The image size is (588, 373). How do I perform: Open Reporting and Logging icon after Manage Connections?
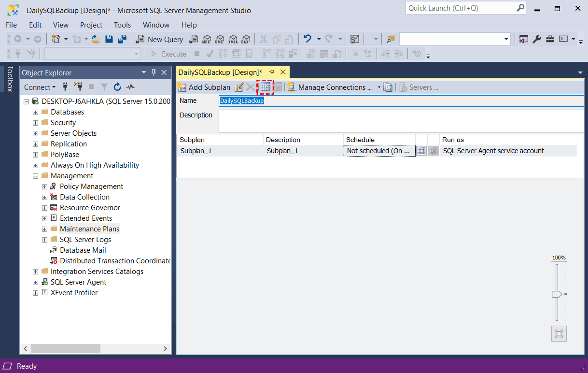[x=388, y=87]
